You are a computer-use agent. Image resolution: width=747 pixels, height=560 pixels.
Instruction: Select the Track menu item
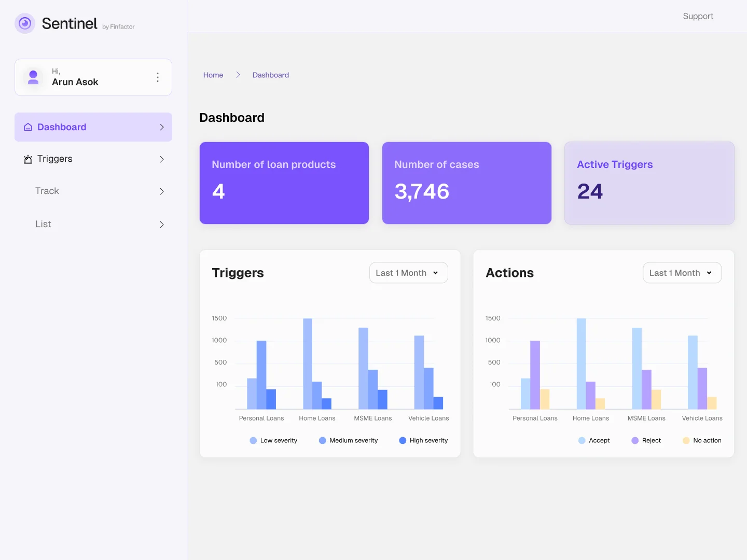point(47,191)
